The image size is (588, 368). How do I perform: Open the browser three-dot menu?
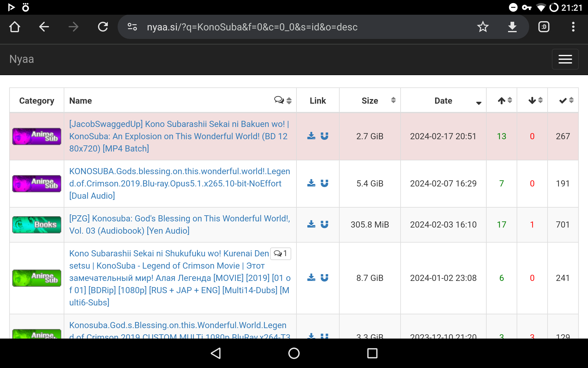(x=573, y=27)
